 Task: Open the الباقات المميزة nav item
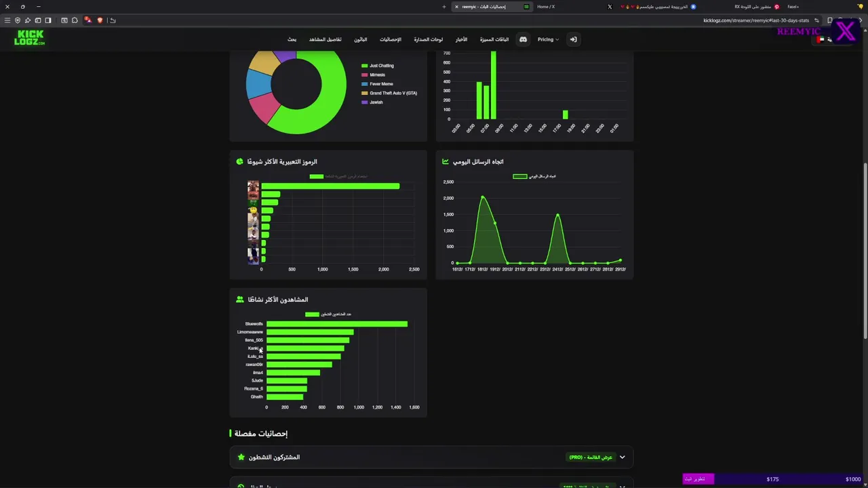(x=494, y=39)
